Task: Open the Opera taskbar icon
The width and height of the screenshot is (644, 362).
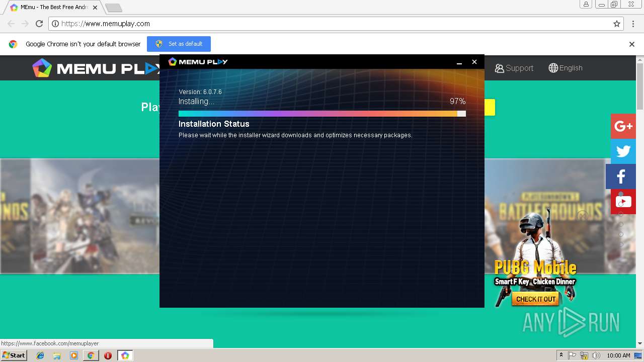Action: [x=108, y=355]
